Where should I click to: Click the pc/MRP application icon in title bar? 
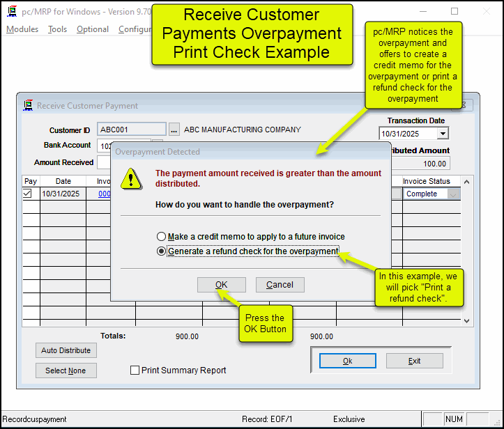(12, 12)
